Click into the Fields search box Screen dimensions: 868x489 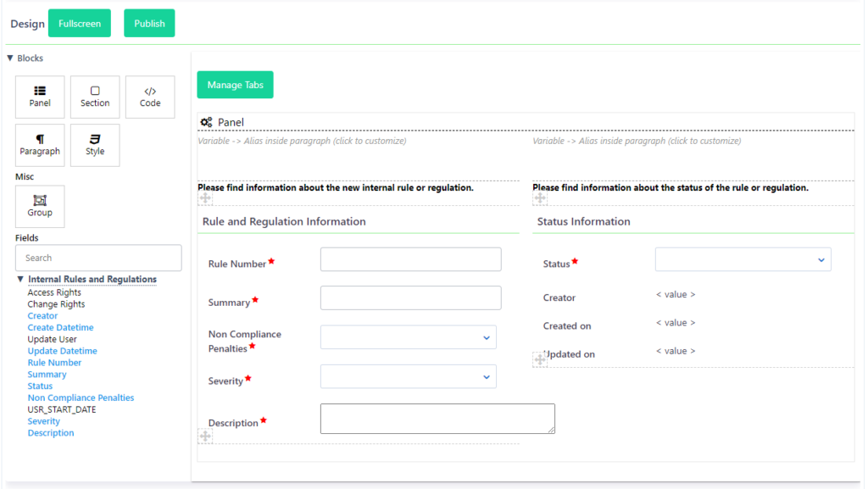[98, 258]
